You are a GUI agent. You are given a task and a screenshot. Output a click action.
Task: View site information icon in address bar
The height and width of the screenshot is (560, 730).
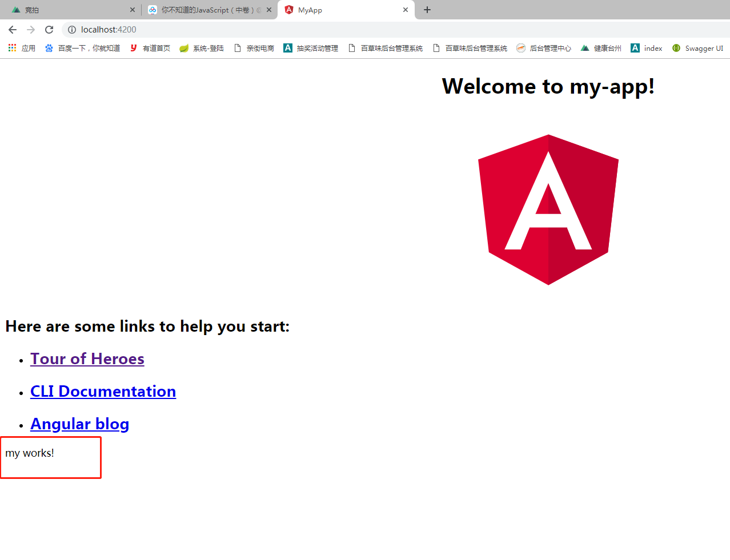click(x=72, y=30)
